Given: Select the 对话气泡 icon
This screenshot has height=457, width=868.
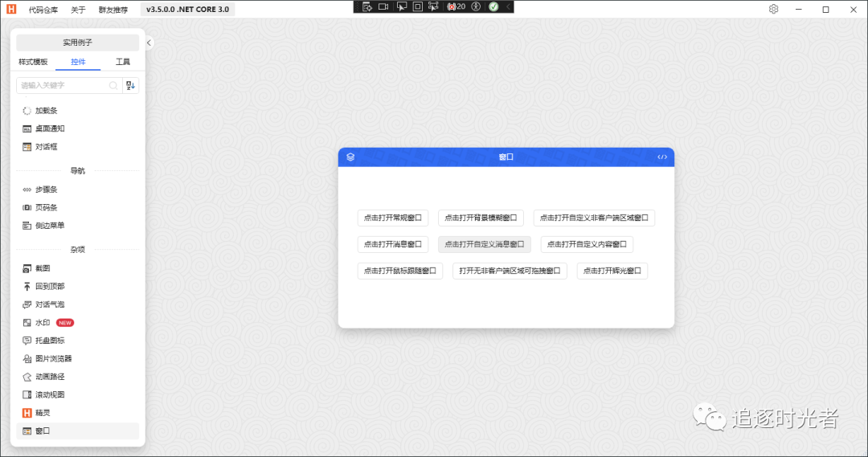Looking at the screenshot, I should pyautogui.click(x=27, y=304).
